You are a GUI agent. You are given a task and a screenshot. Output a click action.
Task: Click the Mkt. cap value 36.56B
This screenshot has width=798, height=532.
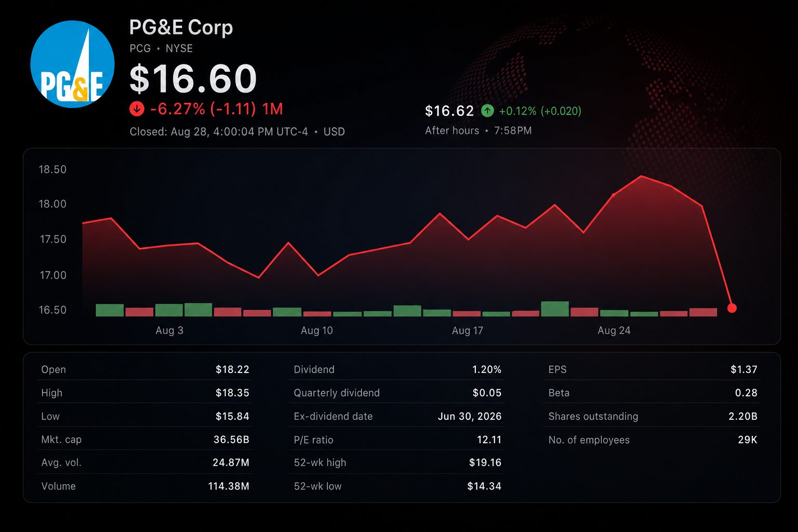click(232, 440)
